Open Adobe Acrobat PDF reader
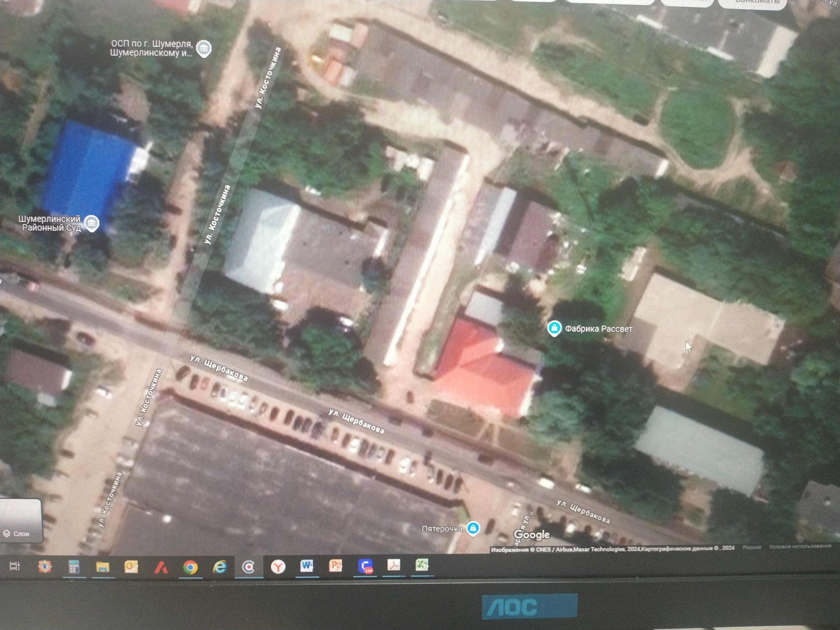This screenshot has height=630, width=840. click(x=393, y=565)
